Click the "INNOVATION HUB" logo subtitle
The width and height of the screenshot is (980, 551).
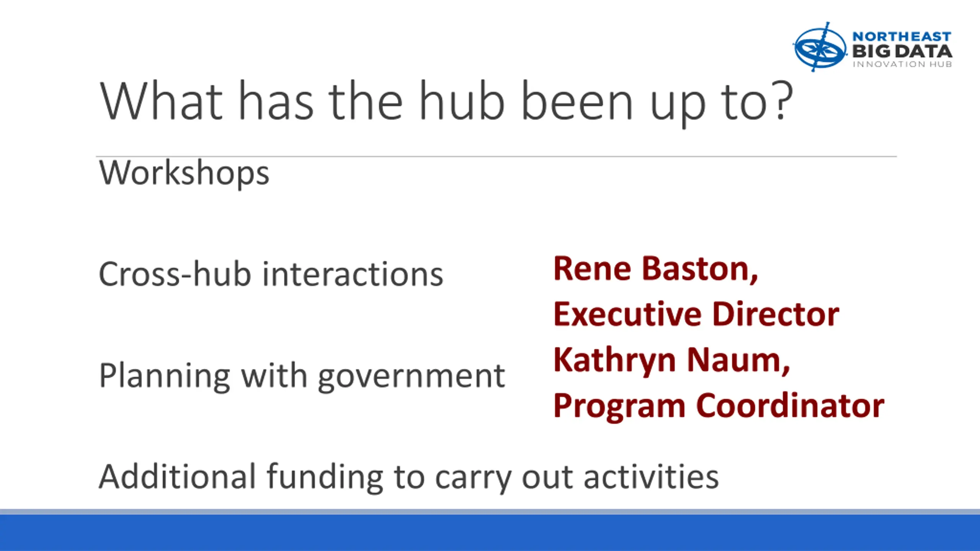click(902, 64)
